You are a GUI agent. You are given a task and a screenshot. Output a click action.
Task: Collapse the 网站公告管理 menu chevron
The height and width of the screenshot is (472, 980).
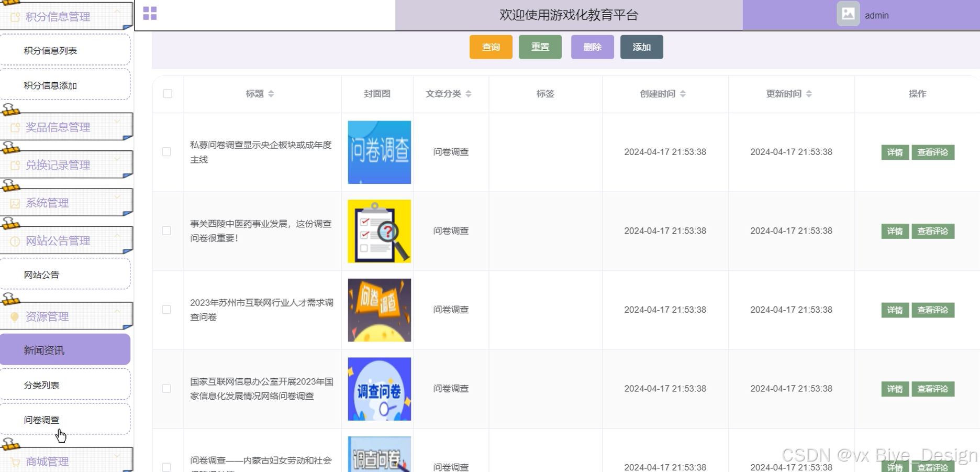click(x=117, y=235)
